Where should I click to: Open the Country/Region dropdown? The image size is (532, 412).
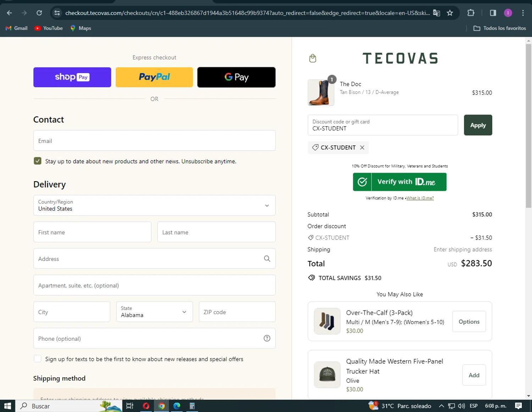click(x=154, y=205)
